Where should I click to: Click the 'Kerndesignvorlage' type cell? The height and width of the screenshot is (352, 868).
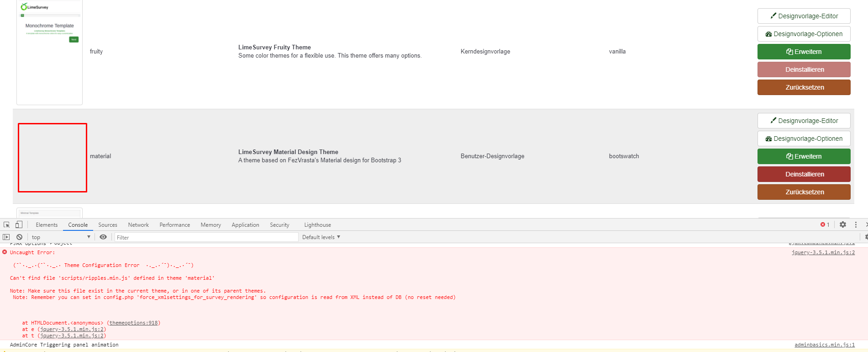(x=485, y=52)
